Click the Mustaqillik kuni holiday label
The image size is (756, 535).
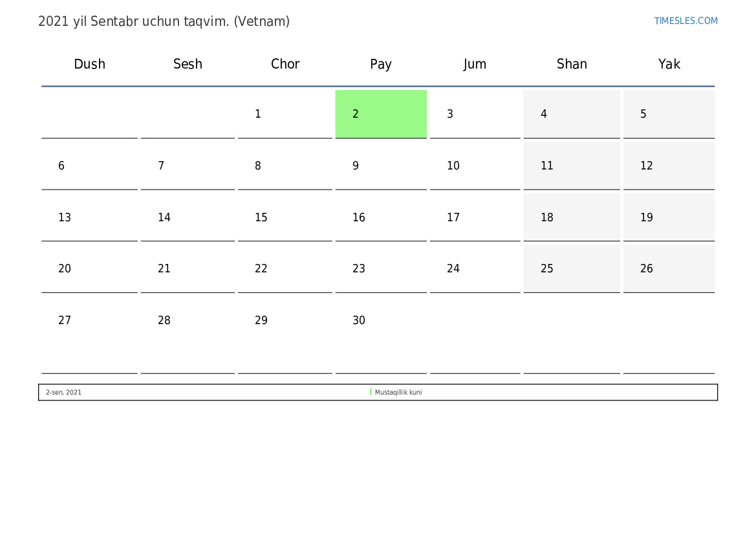[x=398, y=392]
